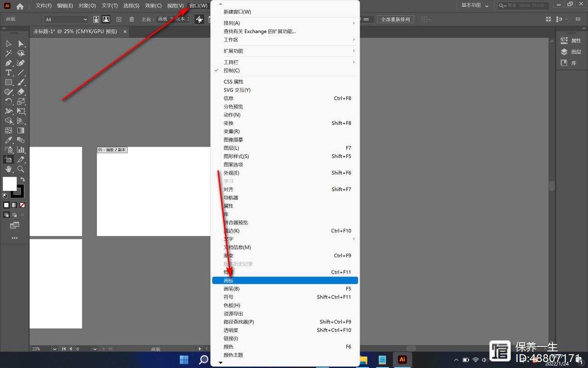Screen dimensions: 588x368
Task: Select the Column Graph tool
Action: (x=21, y=150)
